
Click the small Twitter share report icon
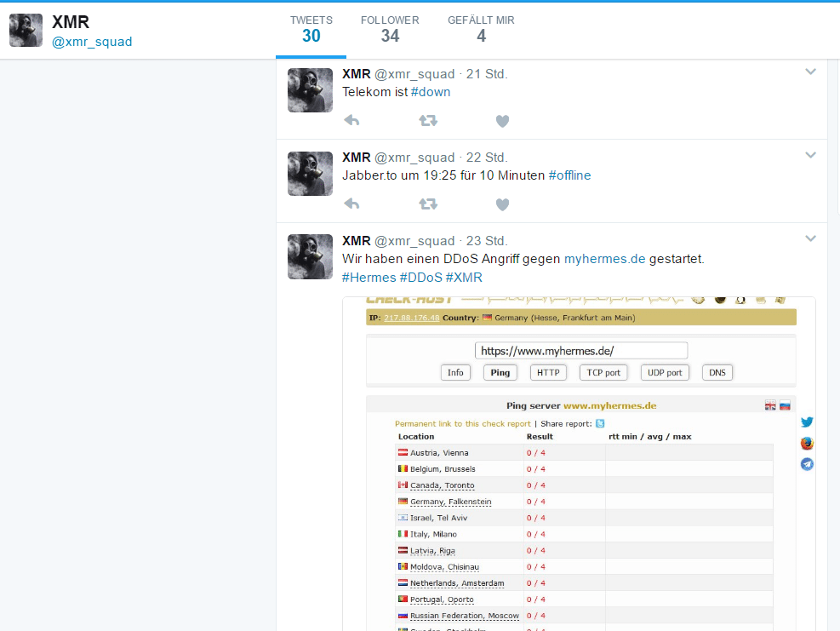(600, 423)
